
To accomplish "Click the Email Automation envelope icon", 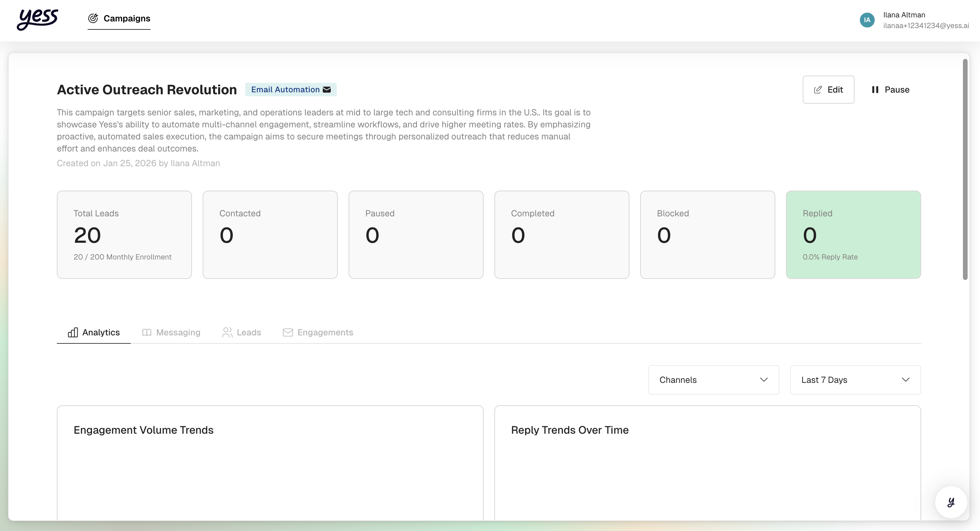I will click(x=327, y=89).
